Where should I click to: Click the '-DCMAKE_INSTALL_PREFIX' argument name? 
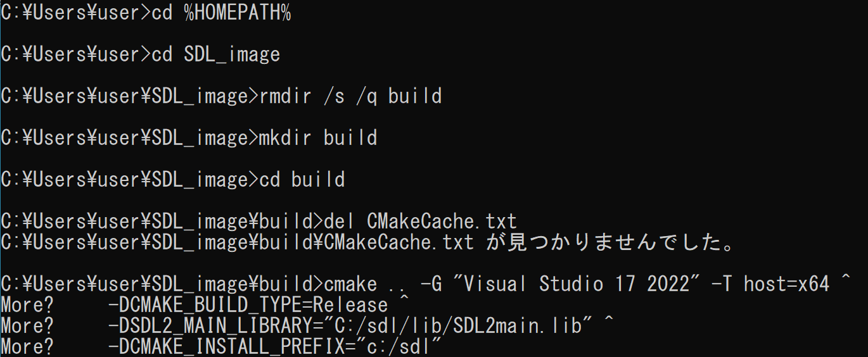click(226, 347)
